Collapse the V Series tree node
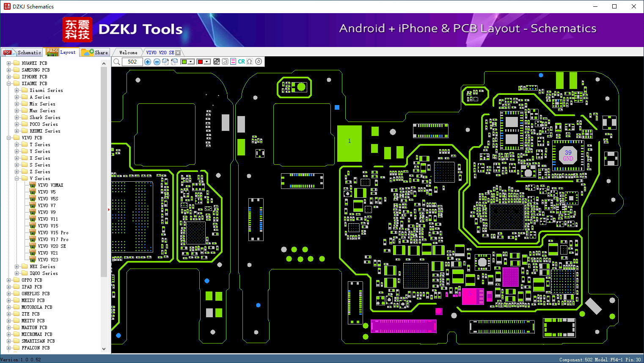Viewport: 644px width, 363px height. (x=17, y=178)
